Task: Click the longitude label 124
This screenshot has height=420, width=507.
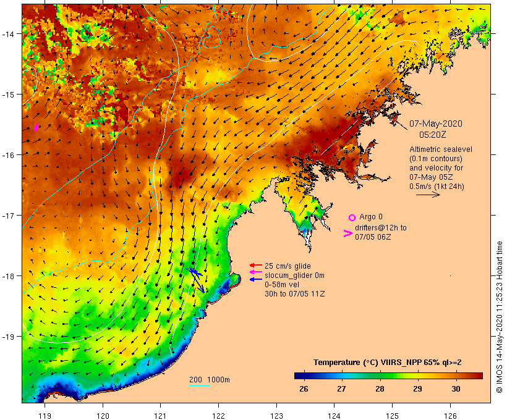Action: 334,416
